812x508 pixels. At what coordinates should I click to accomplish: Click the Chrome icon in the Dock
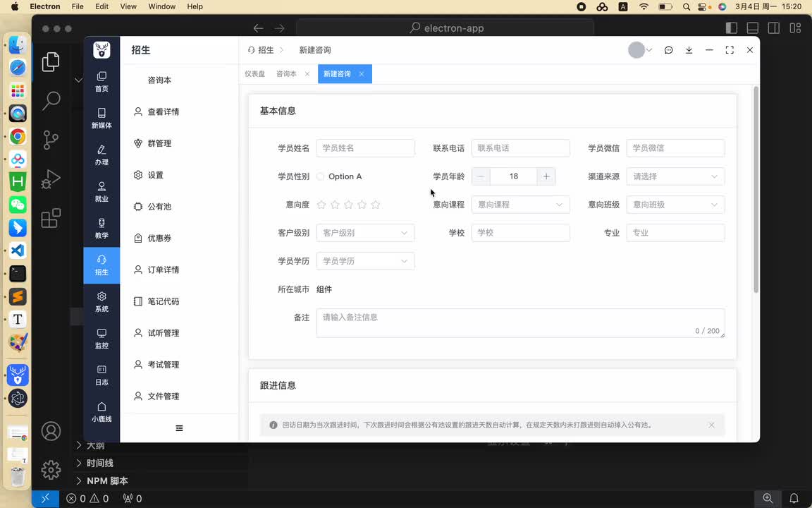coord(18,136)
